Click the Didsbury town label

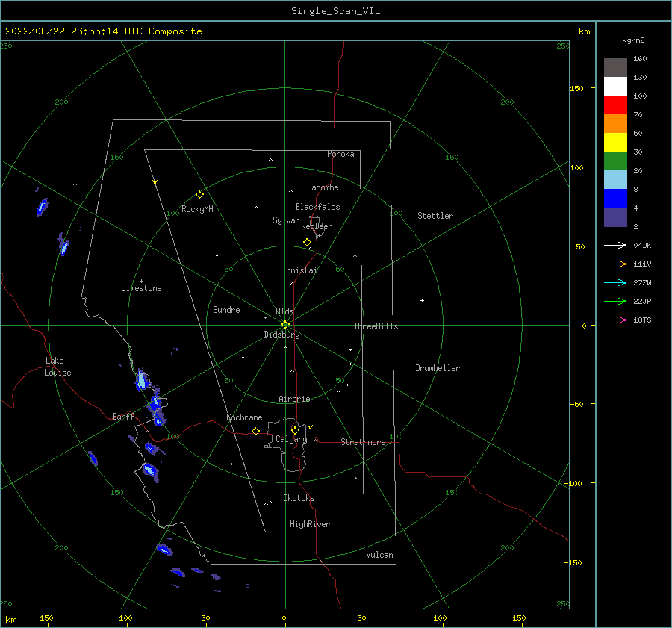coord(281,335)
